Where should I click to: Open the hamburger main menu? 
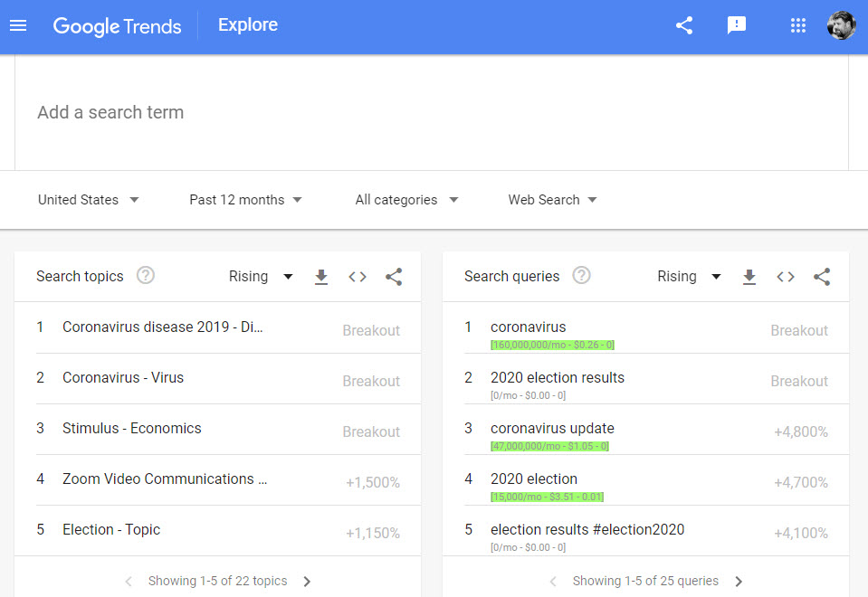pyautogui.click(x=18, y=25)
